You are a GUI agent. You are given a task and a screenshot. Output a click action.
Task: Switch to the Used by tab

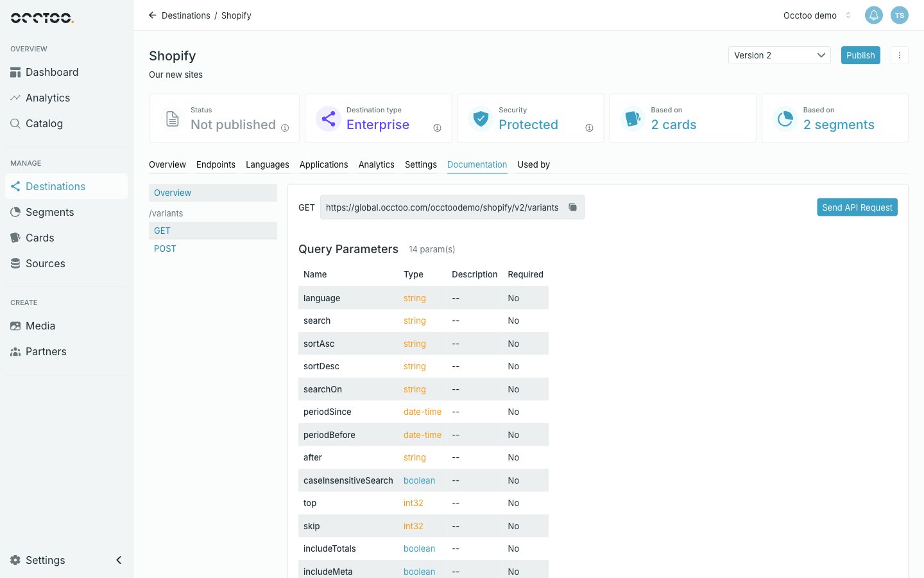pos(534,165)
